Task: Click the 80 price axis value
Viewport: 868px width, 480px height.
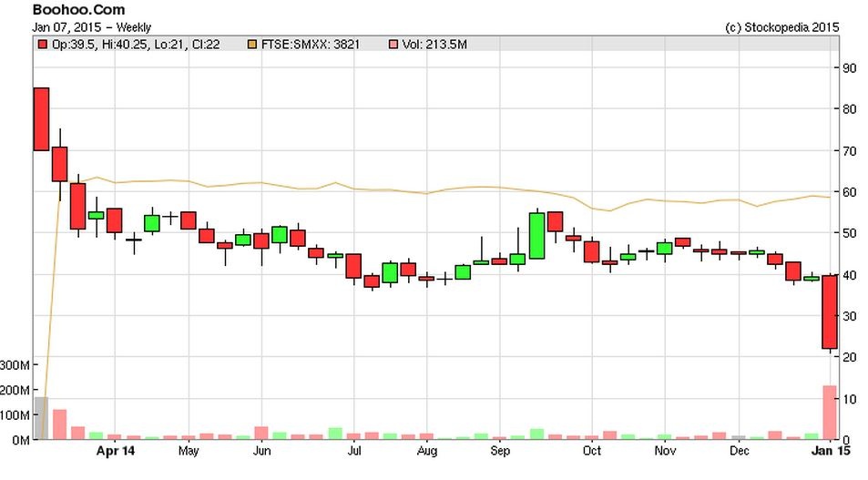Action: pyautogui.click(x=849, y=109)
